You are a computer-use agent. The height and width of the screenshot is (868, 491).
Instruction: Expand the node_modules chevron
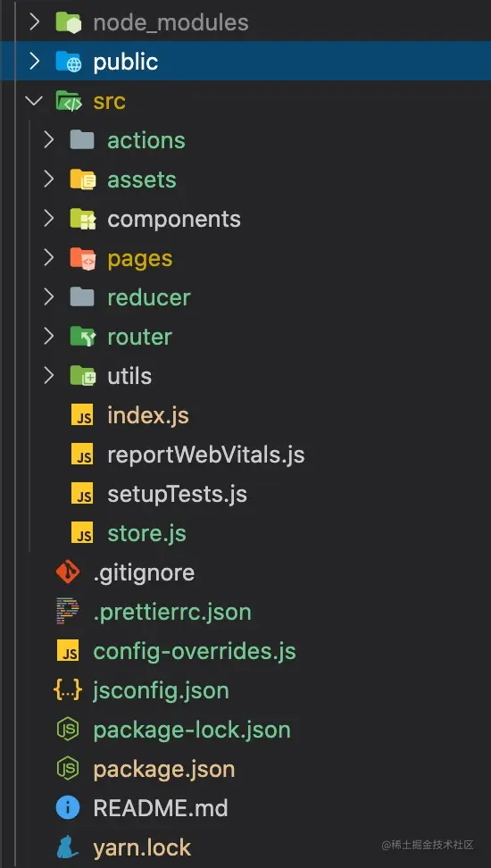tap(35, 22)
